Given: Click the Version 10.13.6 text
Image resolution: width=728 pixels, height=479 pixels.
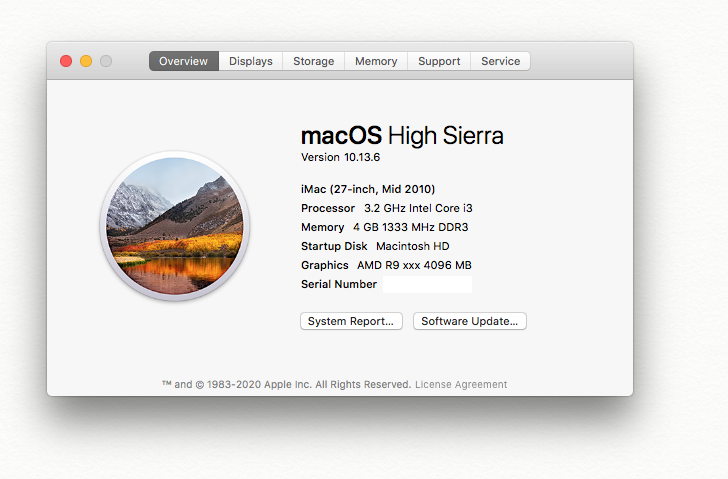Looking at the screenshot, I should 340,157.
